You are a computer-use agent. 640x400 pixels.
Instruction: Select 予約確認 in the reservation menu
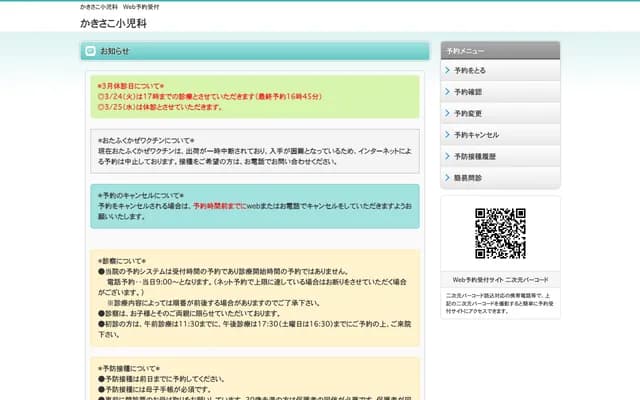tap(468, 92)
